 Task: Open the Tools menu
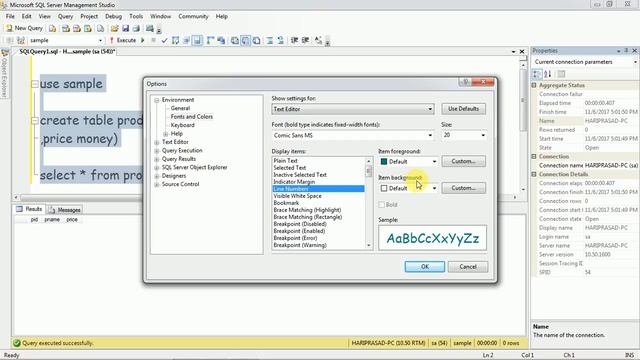[136, 16]
